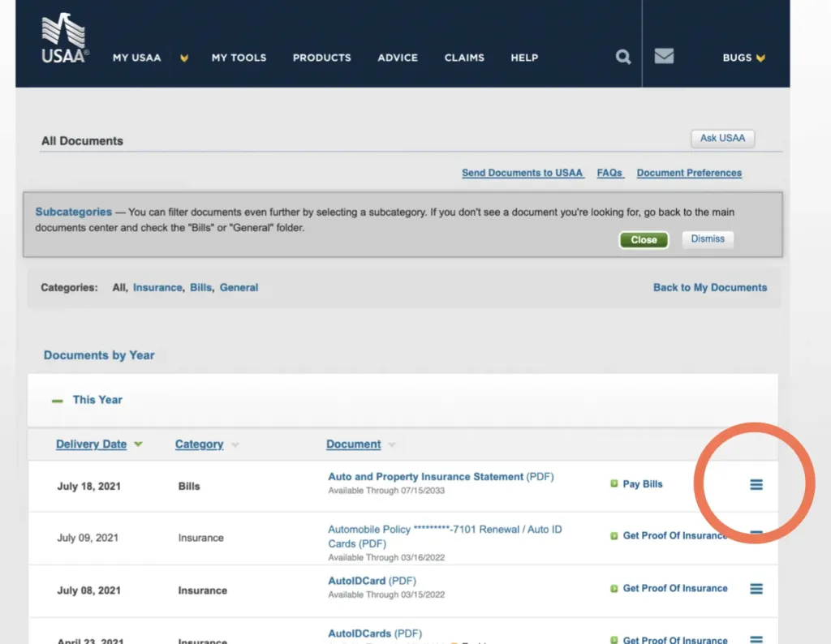Click the green Pay Bills plus icon
This screenshot has width=831, height=644.
tap(614, 483)
